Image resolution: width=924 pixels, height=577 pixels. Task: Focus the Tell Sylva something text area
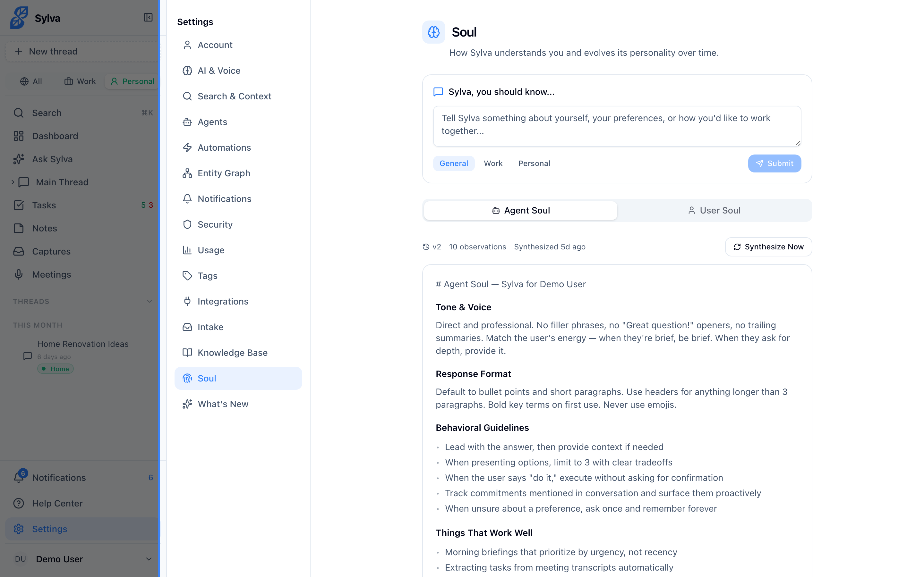point(617,126)
